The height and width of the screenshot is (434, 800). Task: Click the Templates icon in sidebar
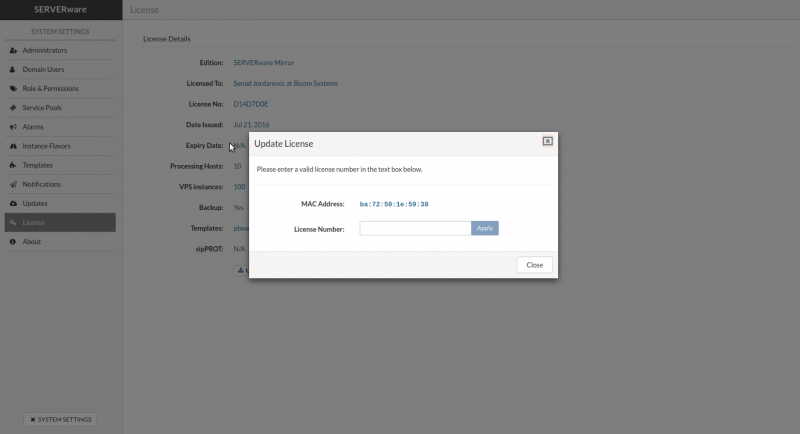click(x=13, y=165)
